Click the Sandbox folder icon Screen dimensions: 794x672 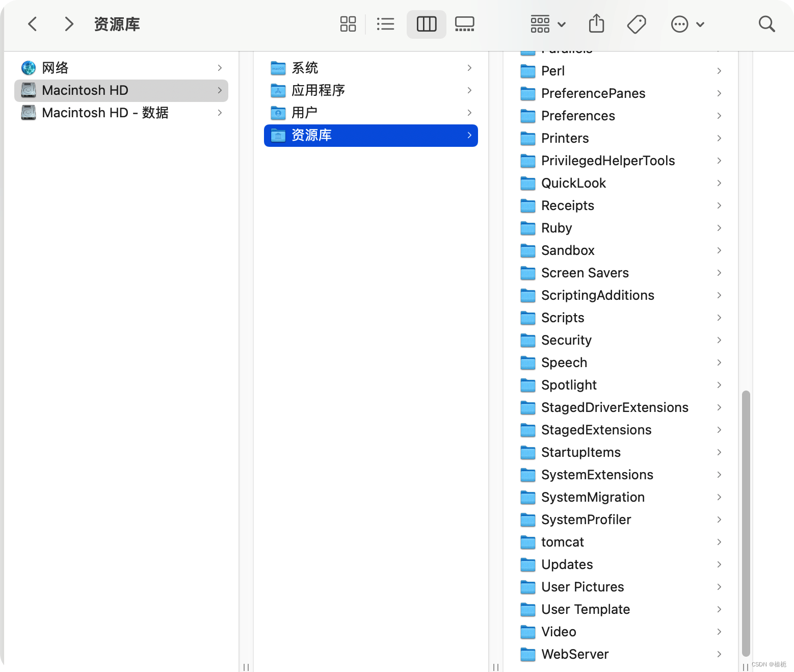click(528, 250)
